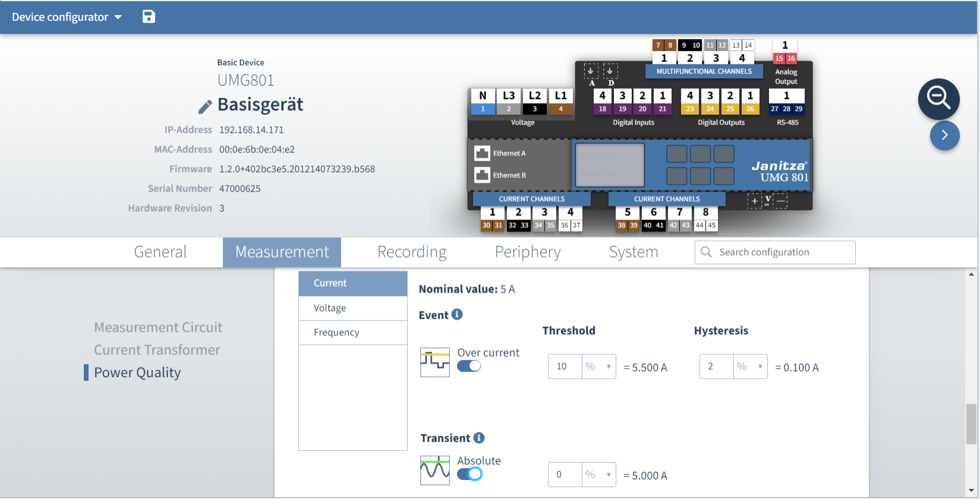Click the device display screen
The image size is (980, 499).
pyautogui.click(x=610, y=164)
